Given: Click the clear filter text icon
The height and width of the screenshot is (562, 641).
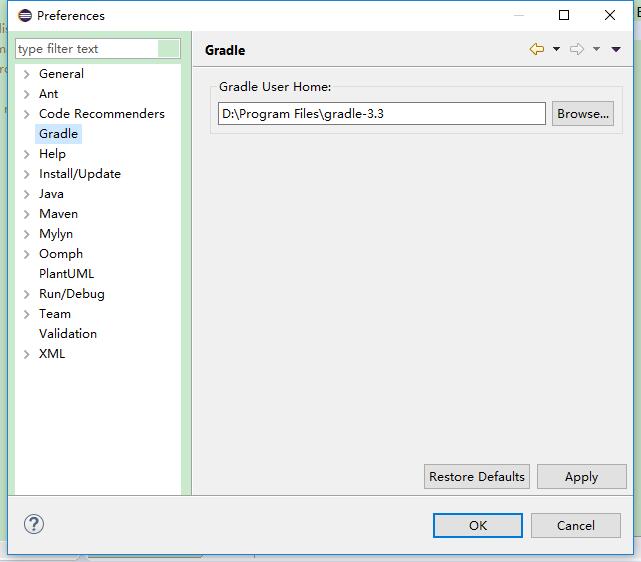Looking at the screenshot, I should pyautogui.click(x=169, y=48).
